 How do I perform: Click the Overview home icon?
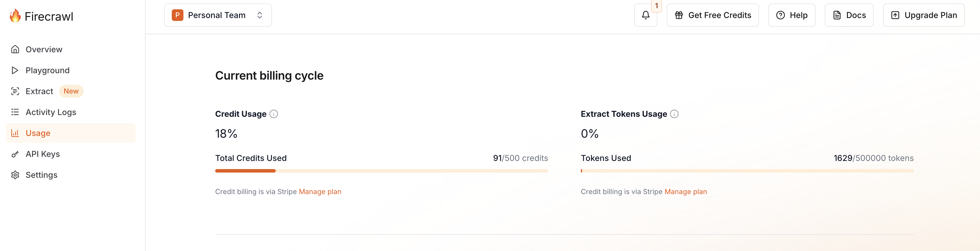(15, 49)
